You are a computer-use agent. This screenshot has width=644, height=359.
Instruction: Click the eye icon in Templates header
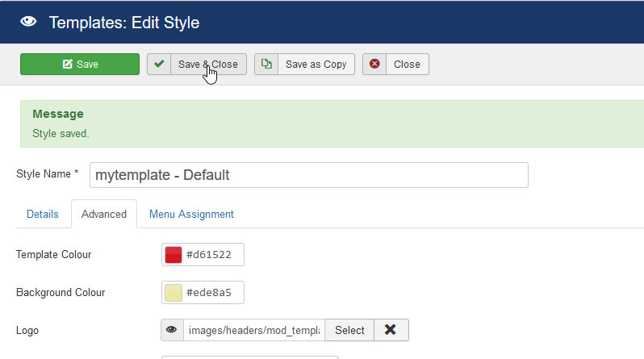[28, 23]
